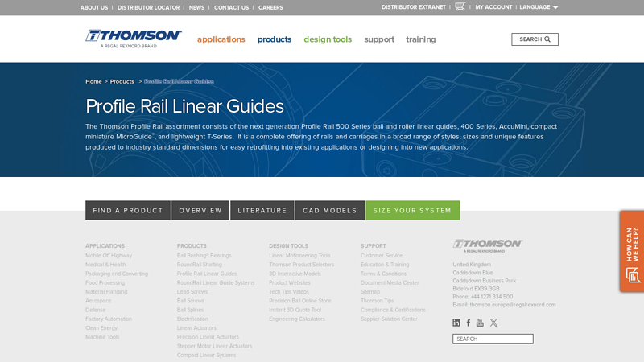This screenshot has height=362, width=644.
Task: Open Thomson YouTube channel icon
Action: 480,323
